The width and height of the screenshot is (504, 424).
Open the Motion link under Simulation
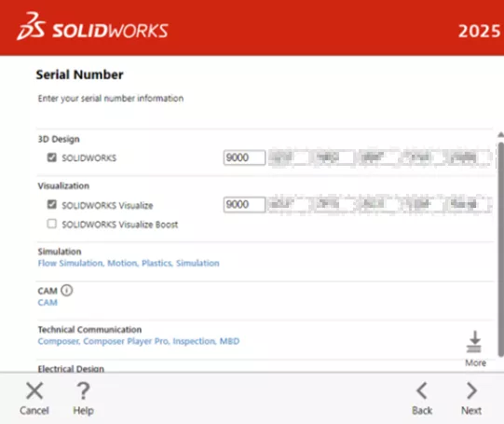[x=122, y=264]
